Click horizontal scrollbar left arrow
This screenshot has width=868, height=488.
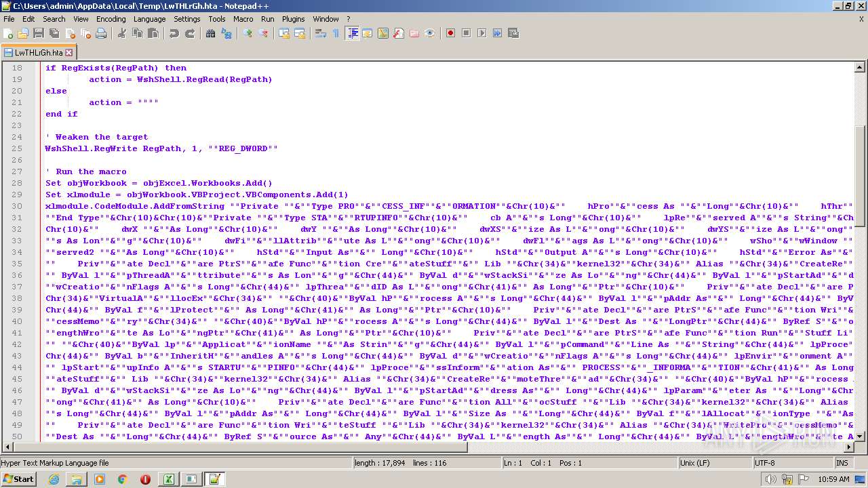coord(7,447)
